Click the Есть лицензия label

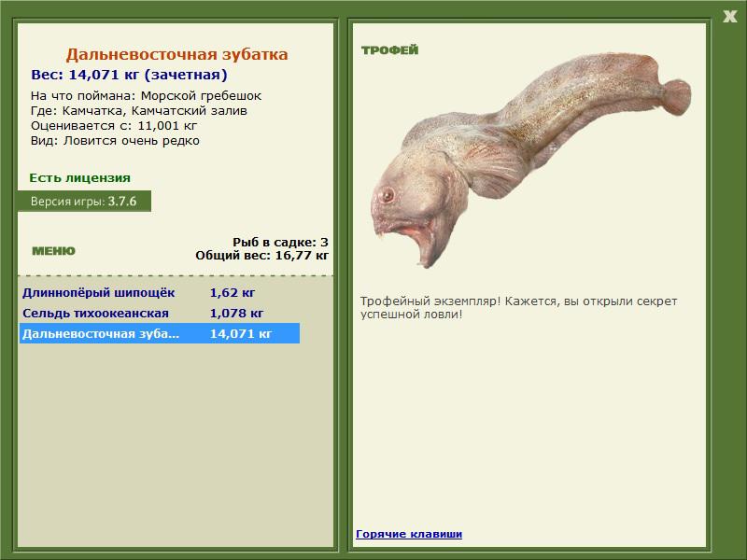point(80,177)
